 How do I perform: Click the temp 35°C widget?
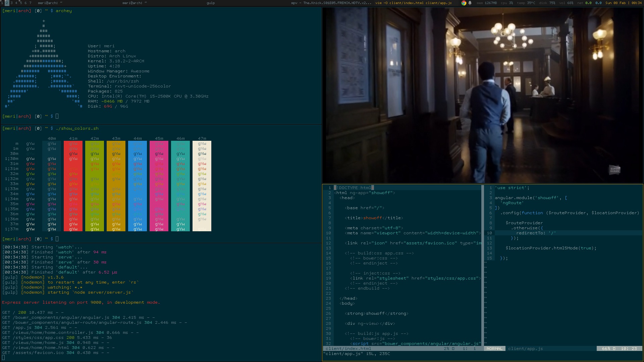pos(526,3)
